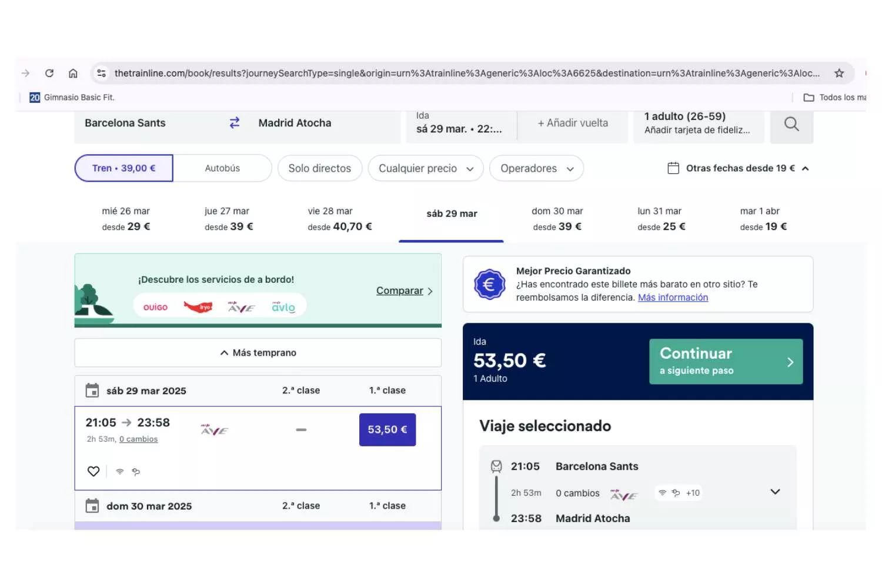
Task: Go to the browser home page
Action: pyautogui.click(x=73, y=73)
